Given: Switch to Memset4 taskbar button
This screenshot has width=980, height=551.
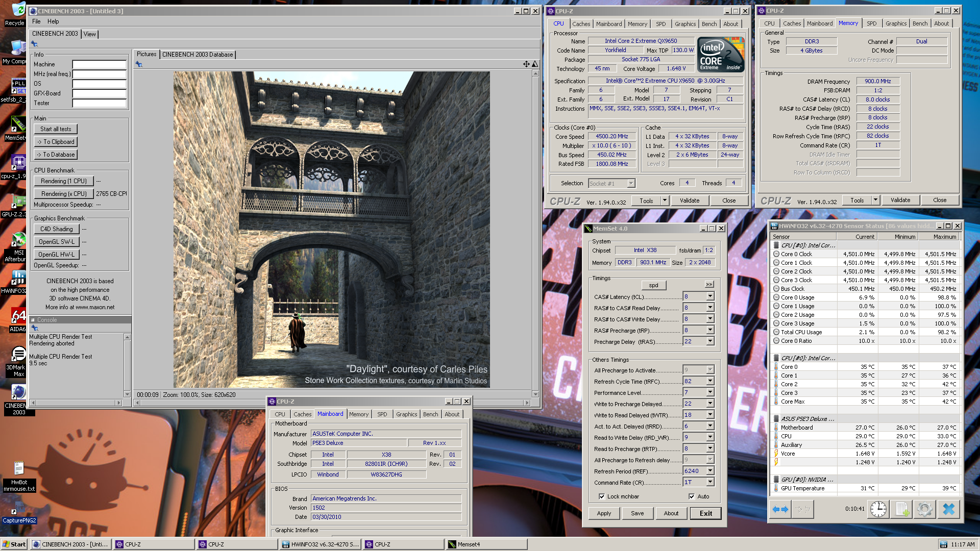Looking at the screenshot, I should tap(486, 544).
